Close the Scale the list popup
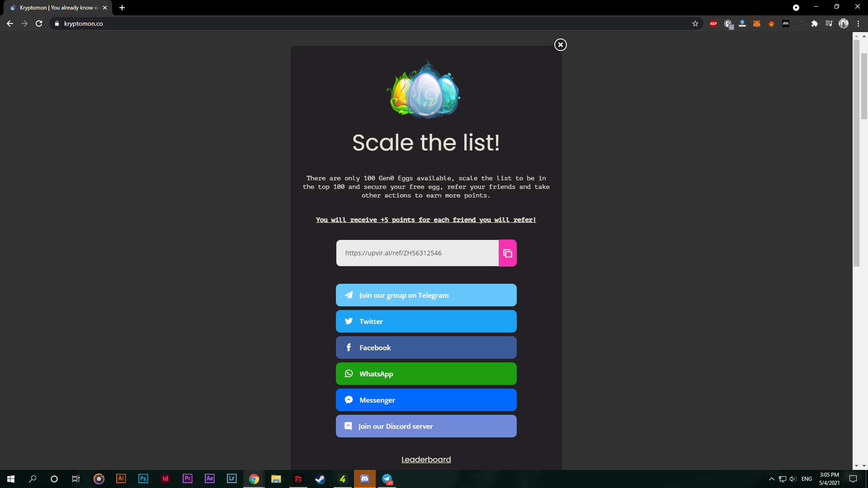 point(560,45)
